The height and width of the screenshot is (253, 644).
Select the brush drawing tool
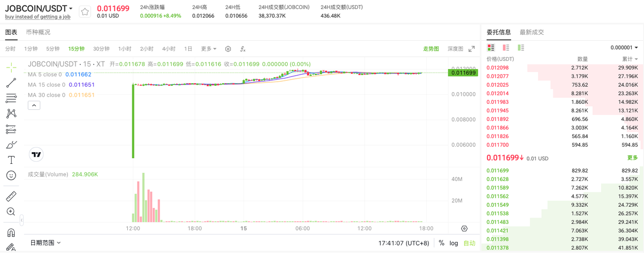pos(11,145)
